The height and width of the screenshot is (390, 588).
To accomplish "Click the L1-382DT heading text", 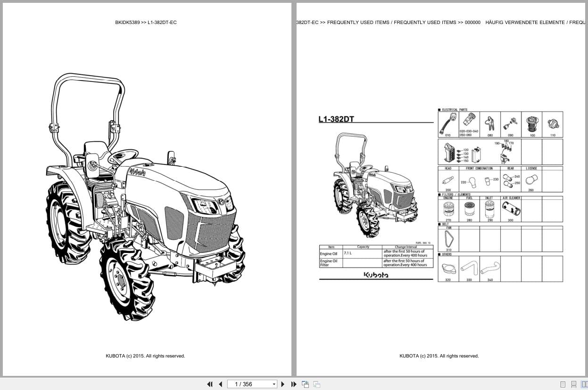I will (336, 119).
